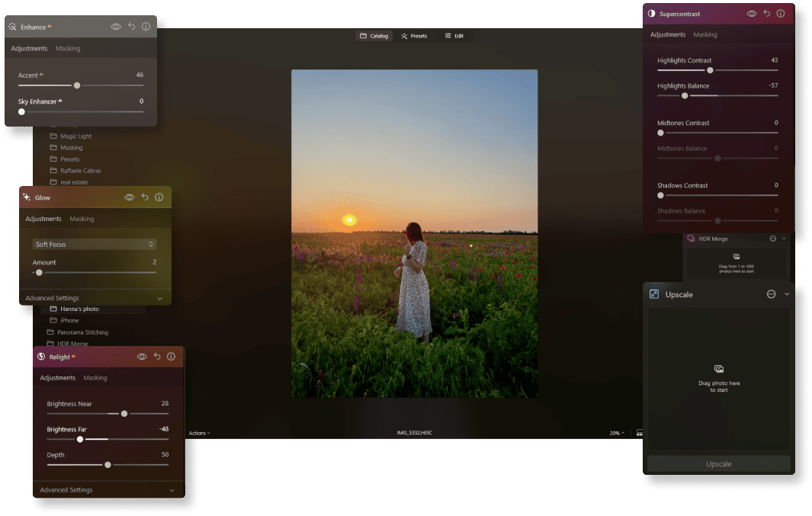Viewport: 812px width, 516px height.
Task: Click the Relight AI panel icon
Action: coord(40,356)
